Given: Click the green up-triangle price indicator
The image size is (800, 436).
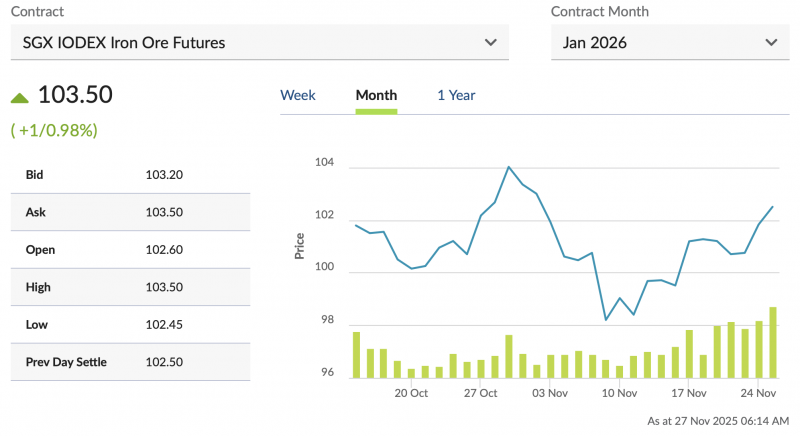Looking at the screenshot, I should pos(19,97).
